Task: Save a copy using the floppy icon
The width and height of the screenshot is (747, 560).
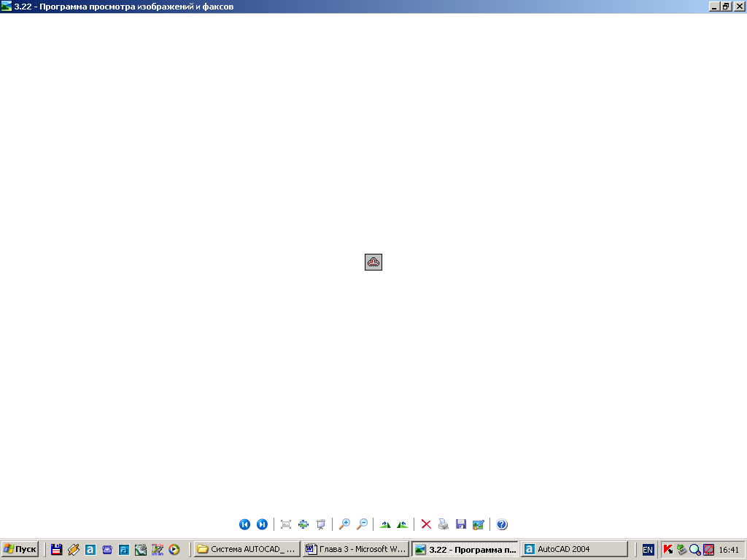Action: click(461, 524)
